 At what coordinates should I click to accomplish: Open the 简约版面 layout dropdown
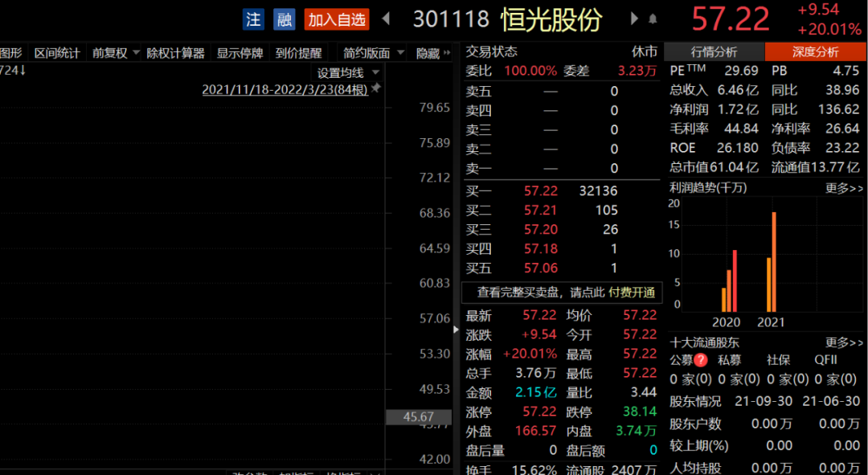[x=373, y=53]
